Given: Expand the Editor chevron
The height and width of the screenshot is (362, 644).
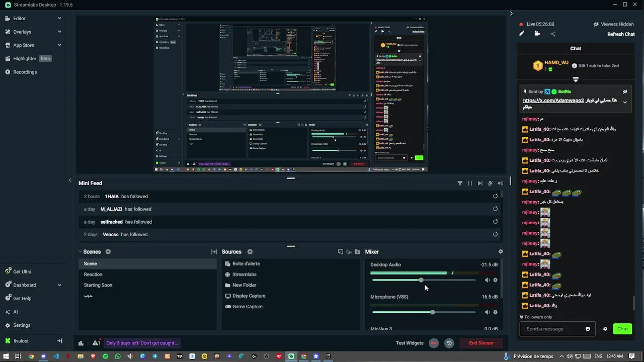Looking at the screenshot, I should (59, 18).
